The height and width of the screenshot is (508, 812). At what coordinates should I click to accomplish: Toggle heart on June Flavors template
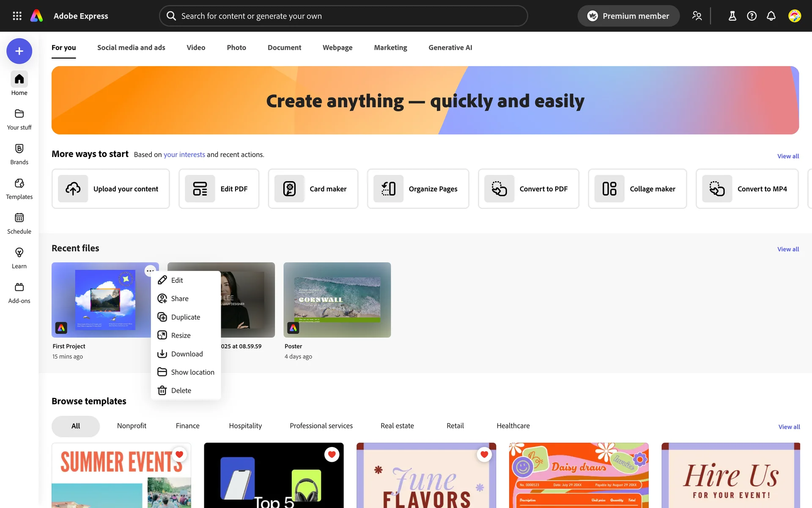[x=484, y=454]
